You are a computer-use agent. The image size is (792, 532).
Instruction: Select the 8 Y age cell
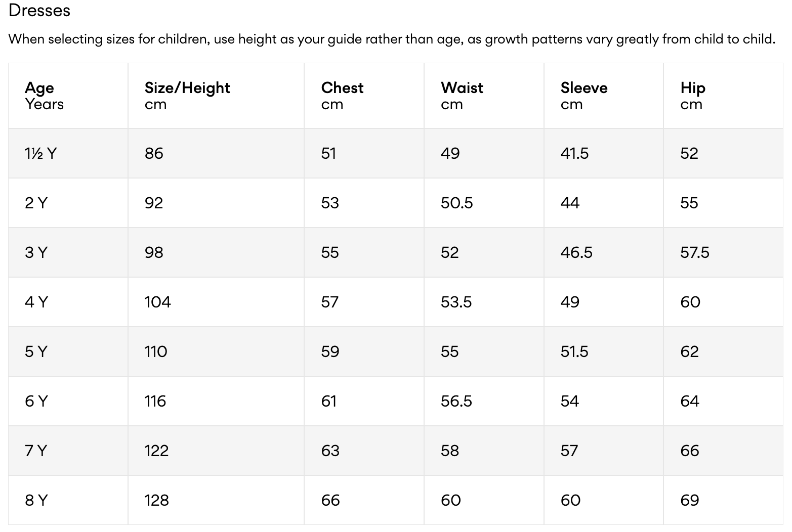pos(36,500)
